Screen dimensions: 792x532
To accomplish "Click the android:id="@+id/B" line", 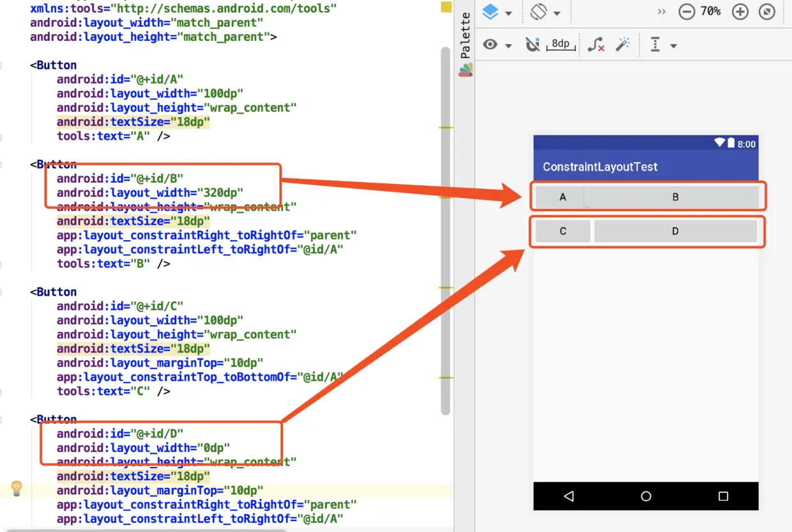I will [x=119, y=178].
